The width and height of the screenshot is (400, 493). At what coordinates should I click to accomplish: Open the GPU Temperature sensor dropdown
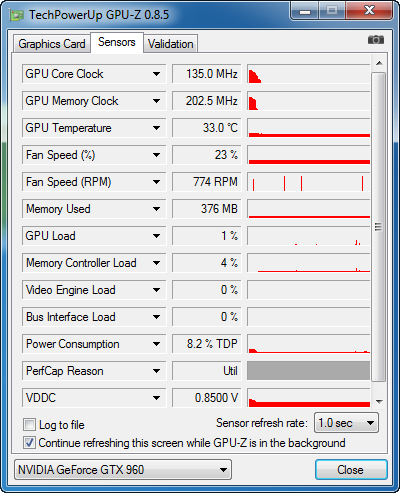point(156,128)
